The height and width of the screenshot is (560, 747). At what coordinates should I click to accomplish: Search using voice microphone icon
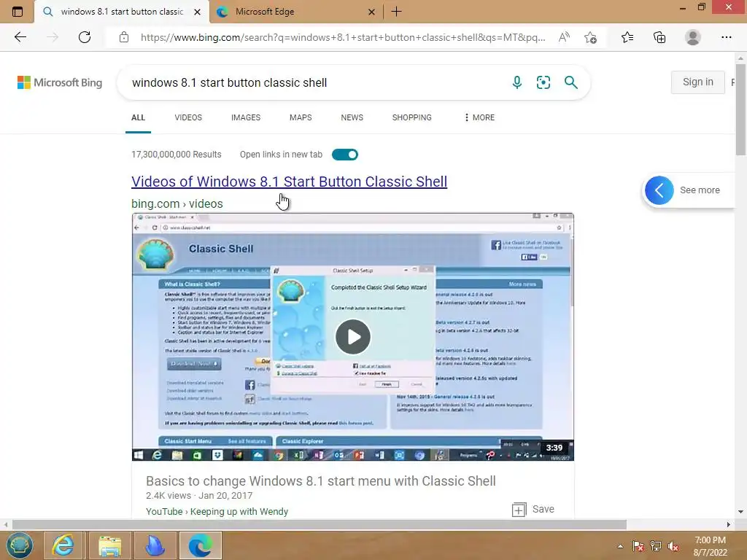click(517, 82)
